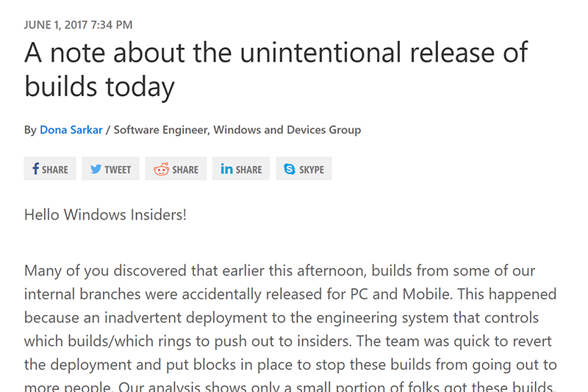Open the Dona Sarkar author link
Screen dimensions: 588x392
(71, 130)
